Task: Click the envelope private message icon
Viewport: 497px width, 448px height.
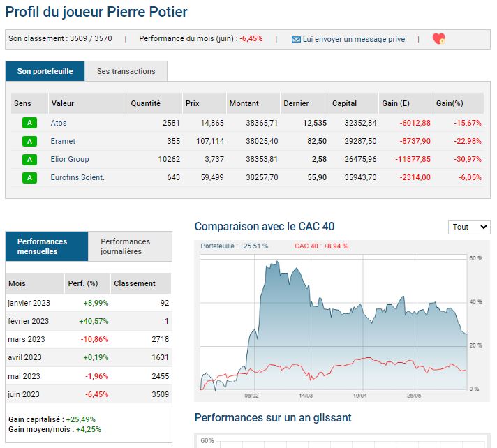Action: coord(296,39)
